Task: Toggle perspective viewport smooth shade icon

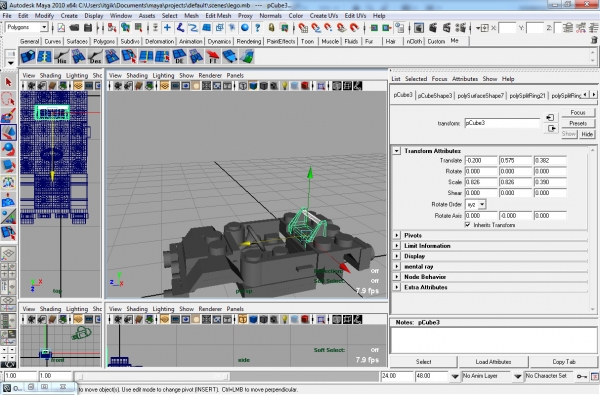Action: 253,86
